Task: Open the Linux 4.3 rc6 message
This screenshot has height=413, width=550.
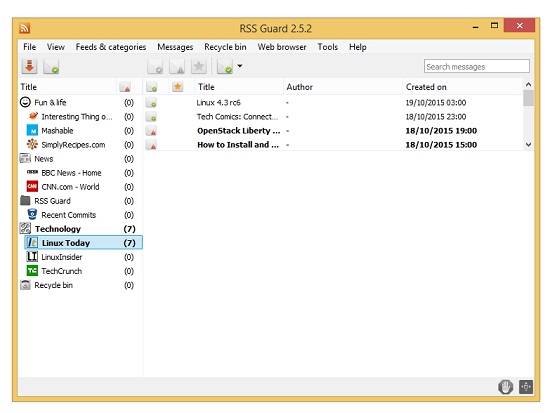Action: click(x=218, y=102)
